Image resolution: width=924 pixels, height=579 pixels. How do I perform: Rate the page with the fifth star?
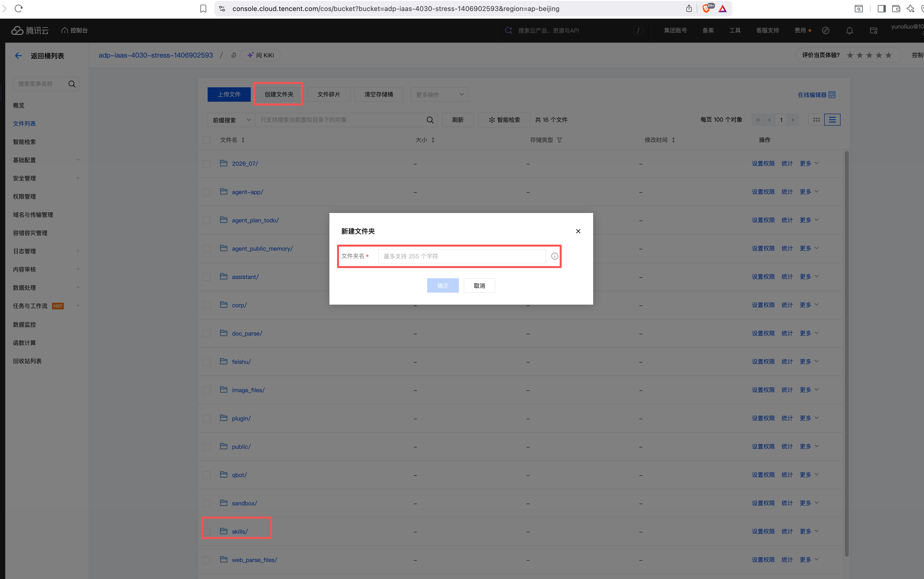point(889,55)
